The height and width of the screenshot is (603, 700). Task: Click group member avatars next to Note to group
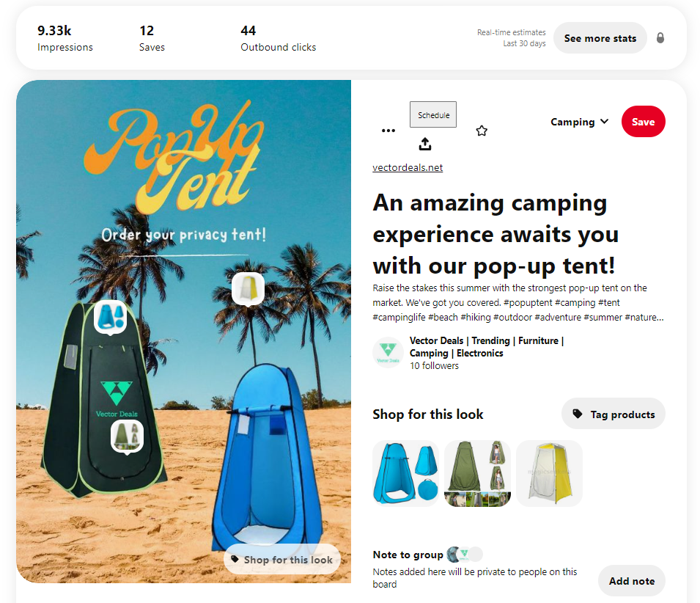pos(464,555)
